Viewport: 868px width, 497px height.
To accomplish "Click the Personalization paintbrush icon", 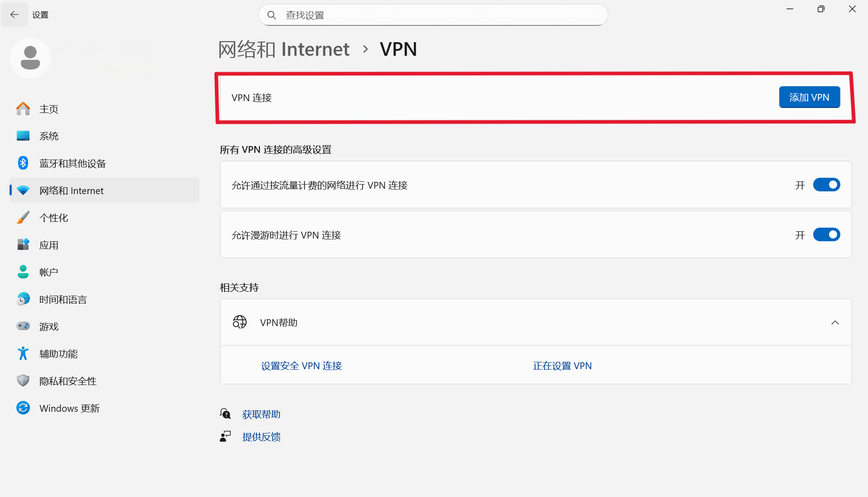I will (23, 218).
